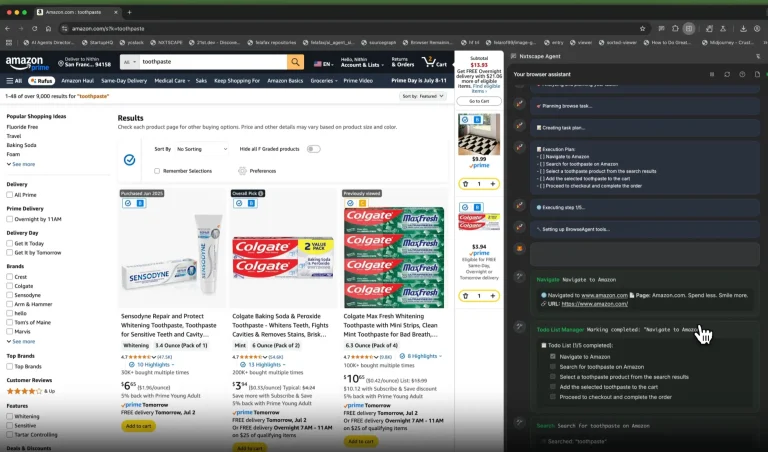
Task: Increase quantity plus for rug item
Action: point(492,184)
